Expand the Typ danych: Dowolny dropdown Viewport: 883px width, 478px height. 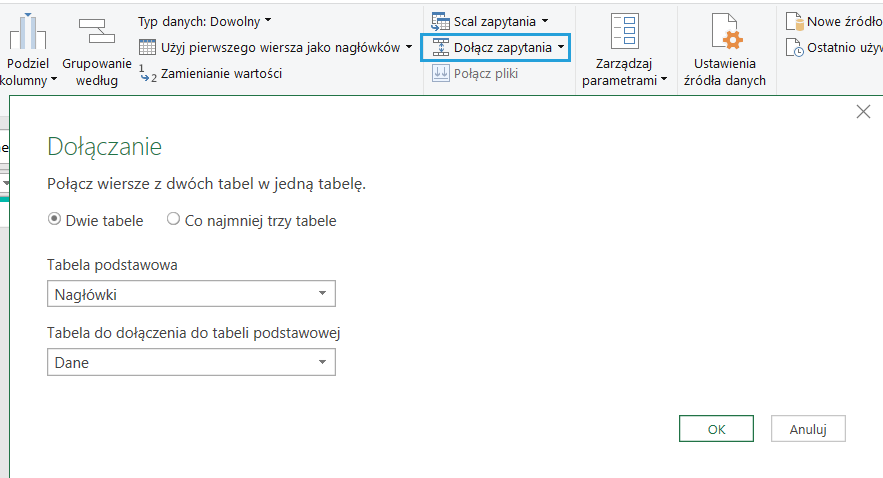pyautogui.click(x=268, y=21)
